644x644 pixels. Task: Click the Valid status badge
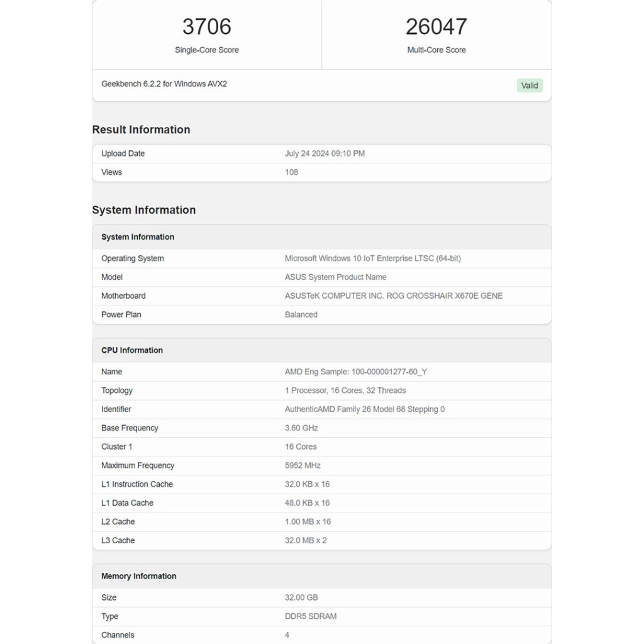[x=530, y=86]
